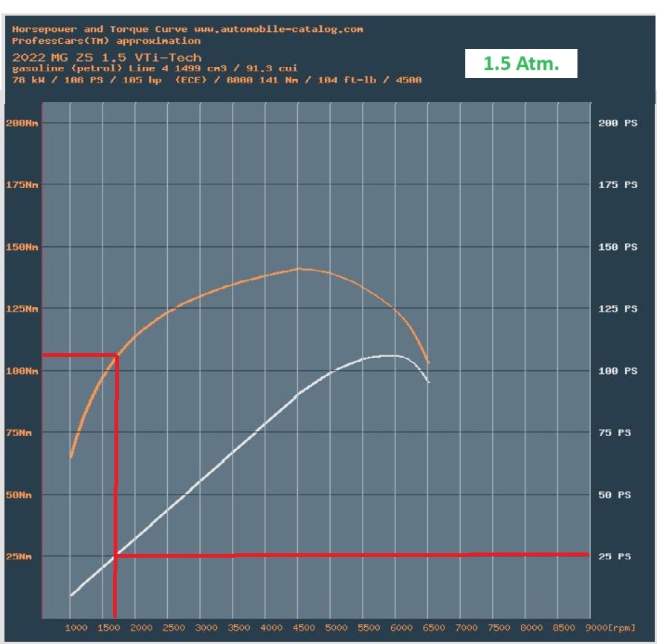Click the '7000' rpm axis label
This screenshot has width=657, height=644.
466,628
